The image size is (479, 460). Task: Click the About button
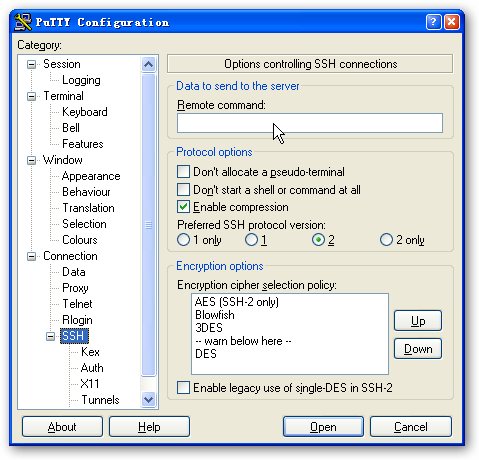coord(62,426)
